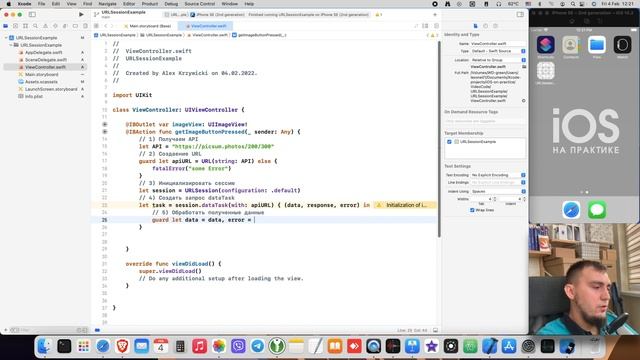Screen dimensions: 640x360
Task: Adjust Indent width stepper
Action: 524,199
